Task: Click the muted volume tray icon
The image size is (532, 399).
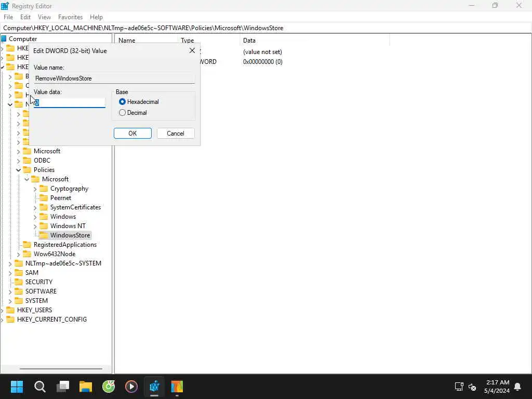Action: 472,387
